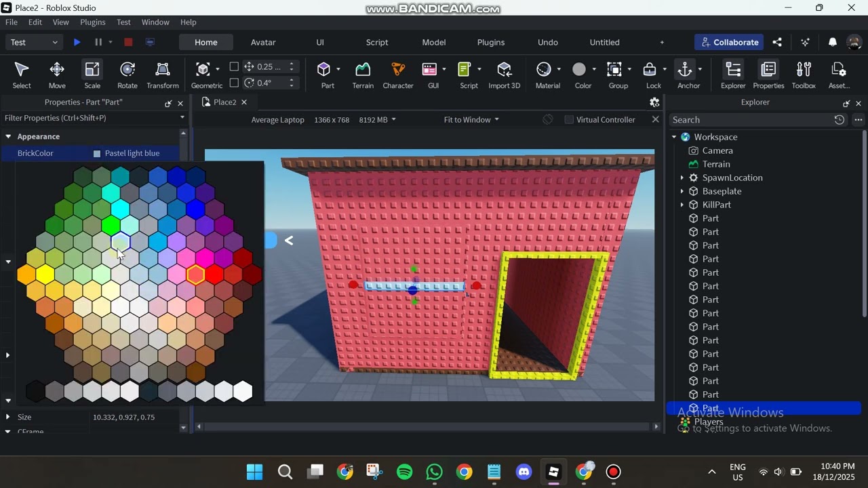Activate the Move tool
The width and height of the screenshot is (868, 488).
coord(57,75)
